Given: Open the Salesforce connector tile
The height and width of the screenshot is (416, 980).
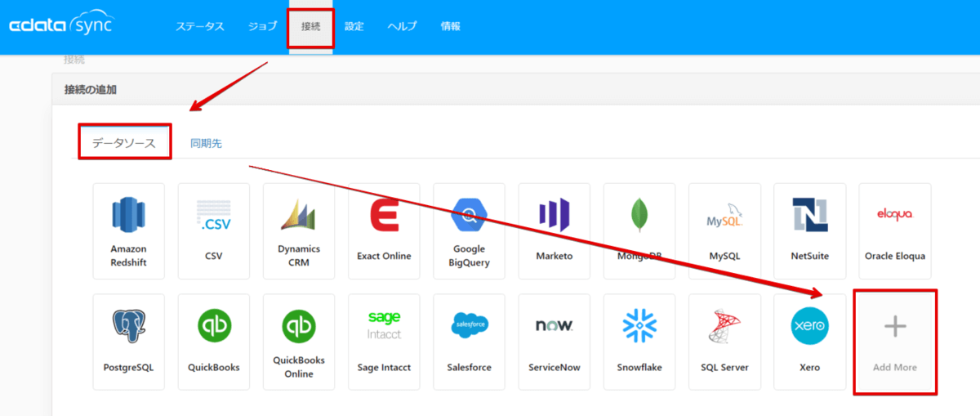Looking at the screenshot, I should pyautogui.click(x=469, y=342).
